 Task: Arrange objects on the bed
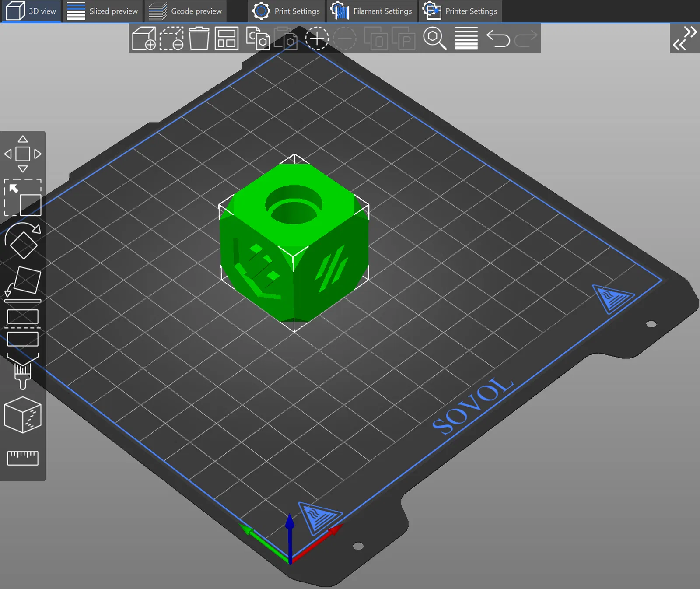click(227, 39)
